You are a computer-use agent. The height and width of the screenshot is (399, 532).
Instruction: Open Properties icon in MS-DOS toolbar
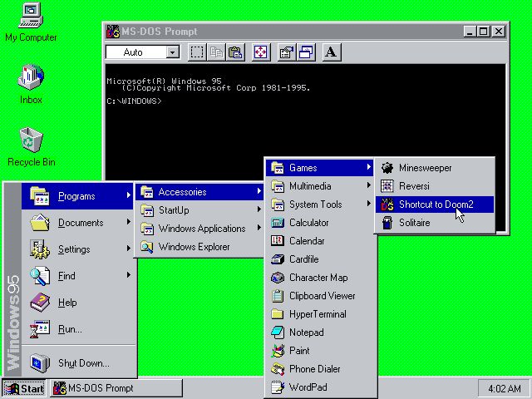(x=287, y=52)
